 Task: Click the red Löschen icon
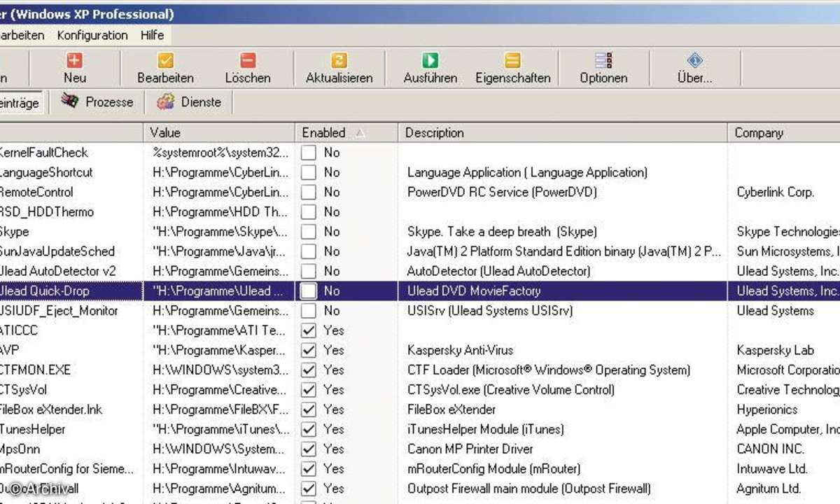248,61
